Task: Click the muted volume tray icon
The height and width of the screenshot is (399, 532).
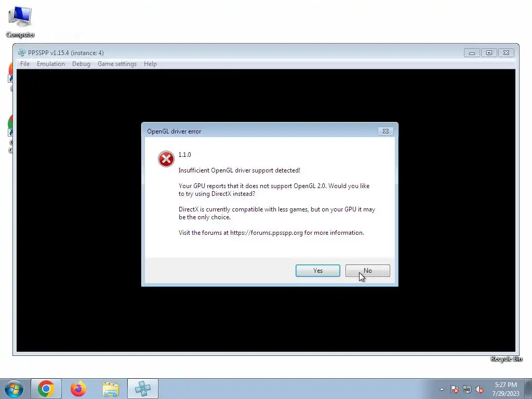Action: coord(480,390)
